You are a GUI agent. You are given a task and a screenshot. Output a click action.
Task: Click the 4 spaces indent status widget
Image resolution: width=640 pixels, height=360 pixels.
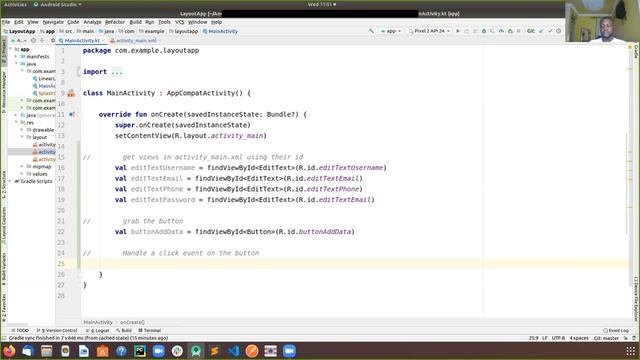(x=579, y=338)
